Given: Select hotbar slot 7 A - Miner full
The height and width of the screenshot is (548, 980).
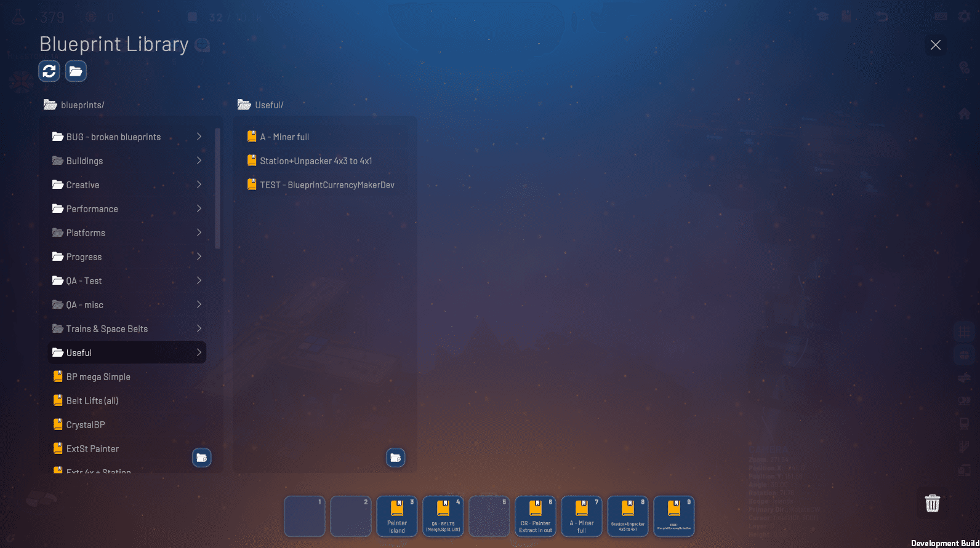Looking at the screenshot, I should 582,516.
